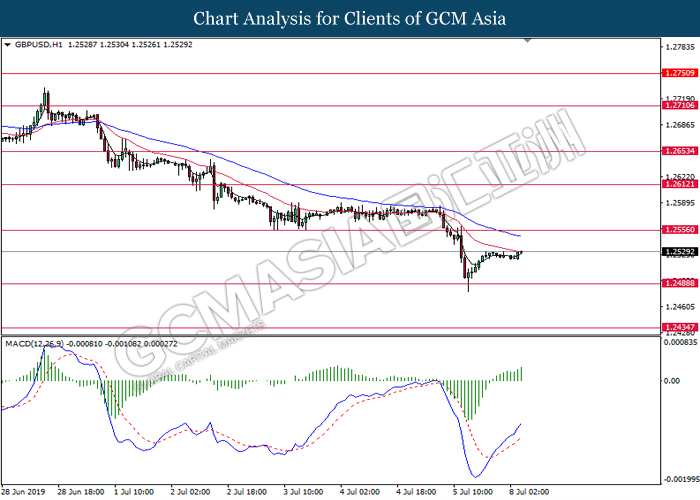Click the 28 Jun 2019 date label
Screen dimensions: 700x500
(x=25, y=492)
